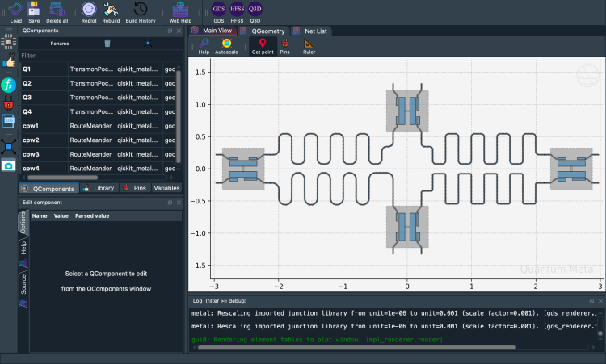
Task: Click the Filter input field
Action: pos(100,56)
